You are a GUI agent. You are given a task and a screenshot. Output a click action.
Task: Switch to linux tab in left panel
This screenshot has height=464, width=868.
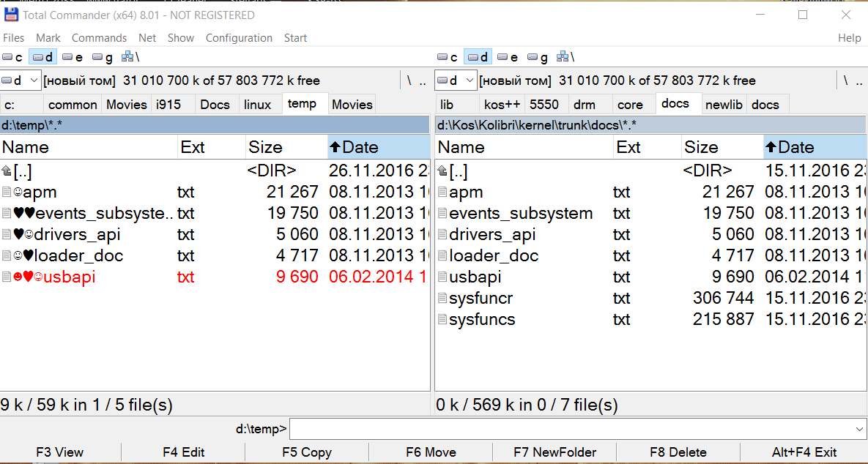257,105
